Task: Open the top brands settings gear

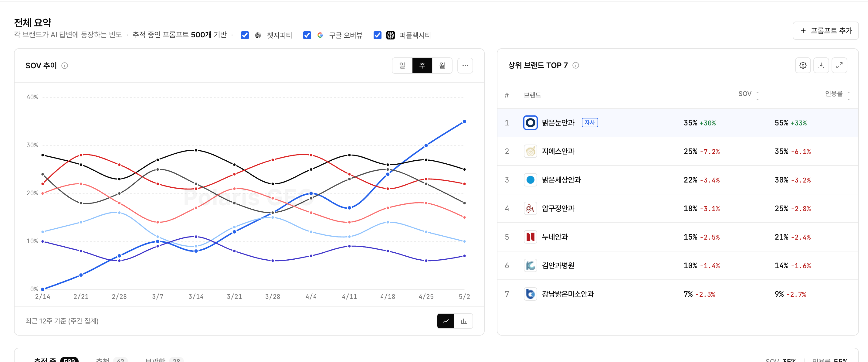Action: click(803, 65)
